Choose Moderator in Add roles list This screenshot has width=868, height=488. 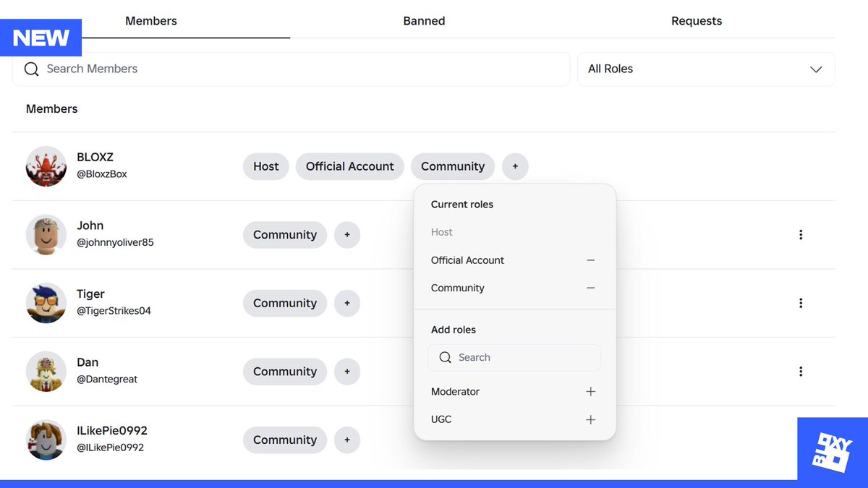pyautogui.click(x=455, y=392)
